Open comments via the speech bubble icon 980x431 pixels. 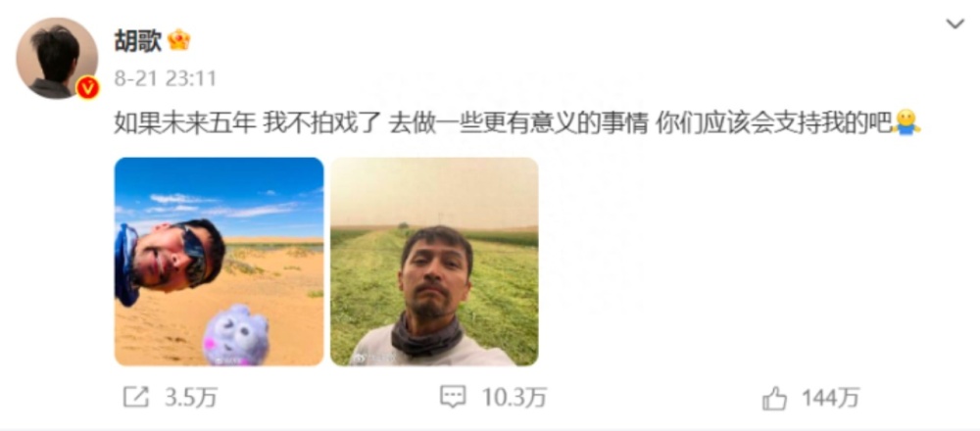(x=452, y=398)
